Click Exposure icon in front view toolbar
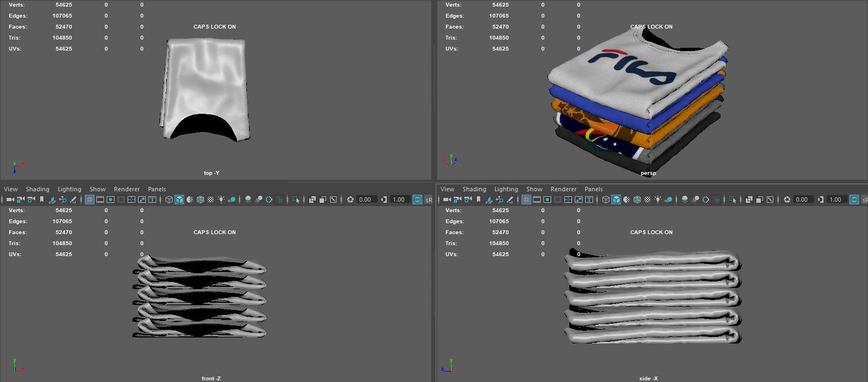868x382 pixels. 350,200
